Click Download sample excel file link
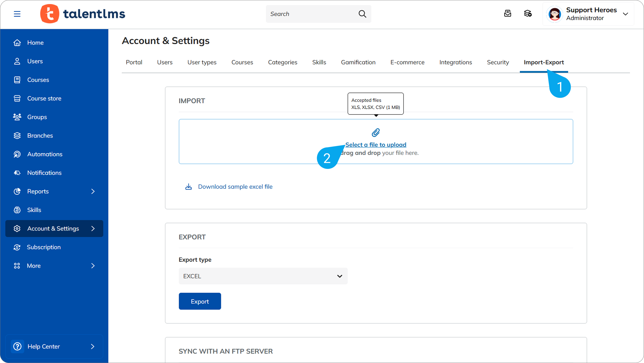This screenshot has width=644, height=363. pos(235,187)
